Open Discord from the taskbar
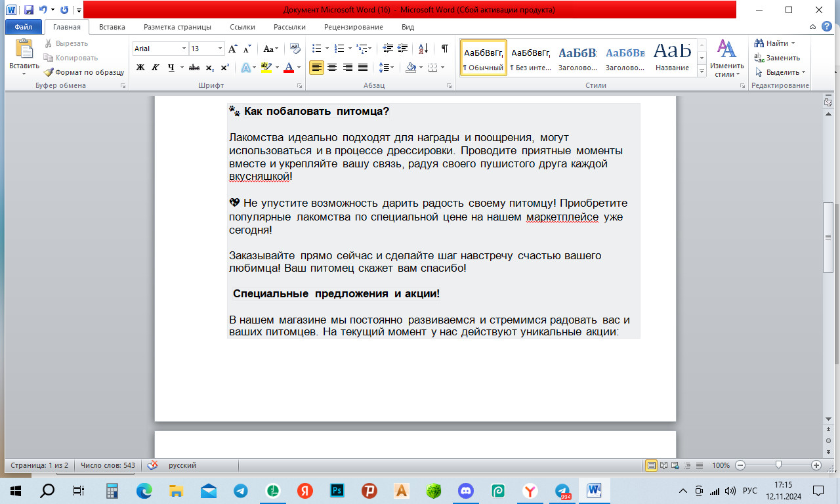 pyautogui.click(x=466, y=490)
